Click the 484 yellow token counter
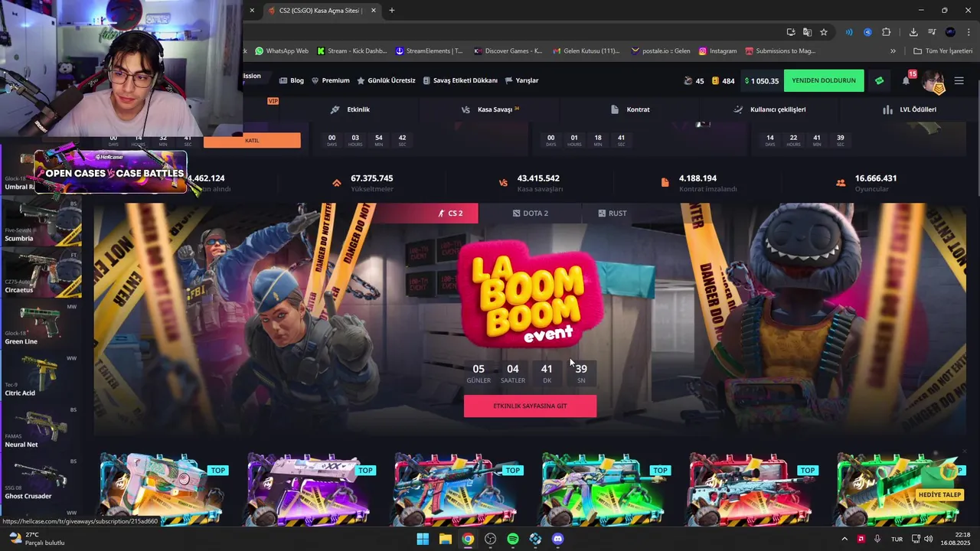The image size is (980, 551). 723,81
